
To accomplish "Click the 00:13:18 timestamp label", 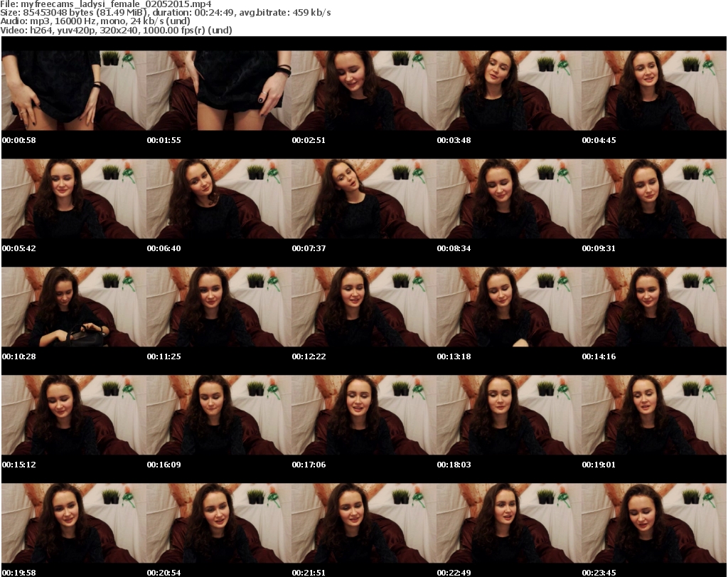I will point(454,356).
